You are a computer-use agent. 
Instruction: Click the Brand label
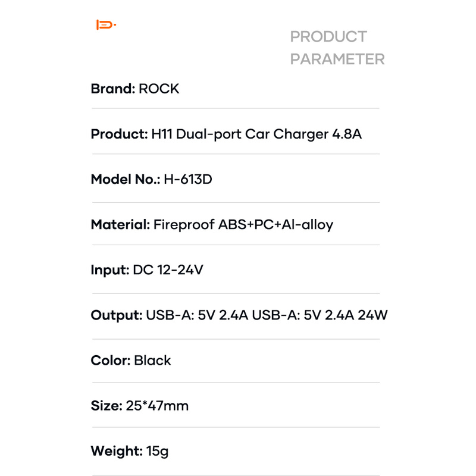pyautogui.click(x=112, y=89)
